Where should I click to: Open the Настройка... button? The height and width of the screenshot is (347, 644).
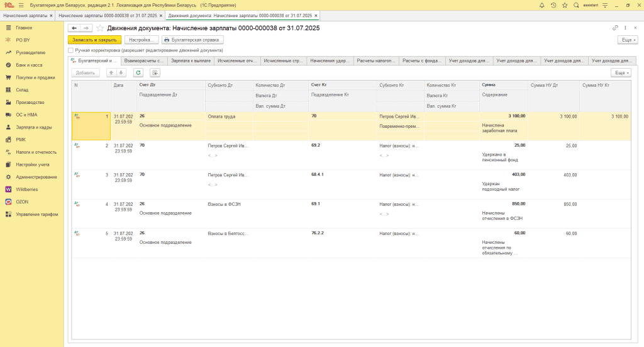coord(142,40)
